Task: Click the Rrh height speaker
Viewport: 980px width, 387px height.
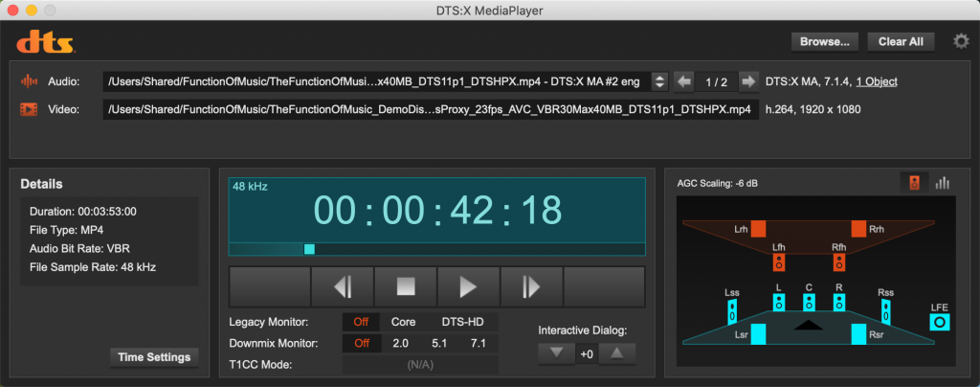Action: [x=858, y=229]
